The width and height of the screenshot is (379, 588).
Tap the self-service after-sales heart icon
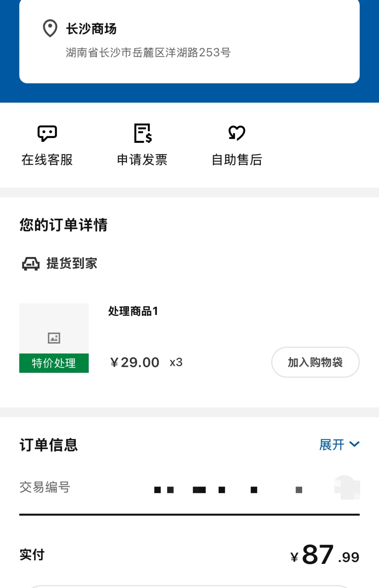coord(237,133)
